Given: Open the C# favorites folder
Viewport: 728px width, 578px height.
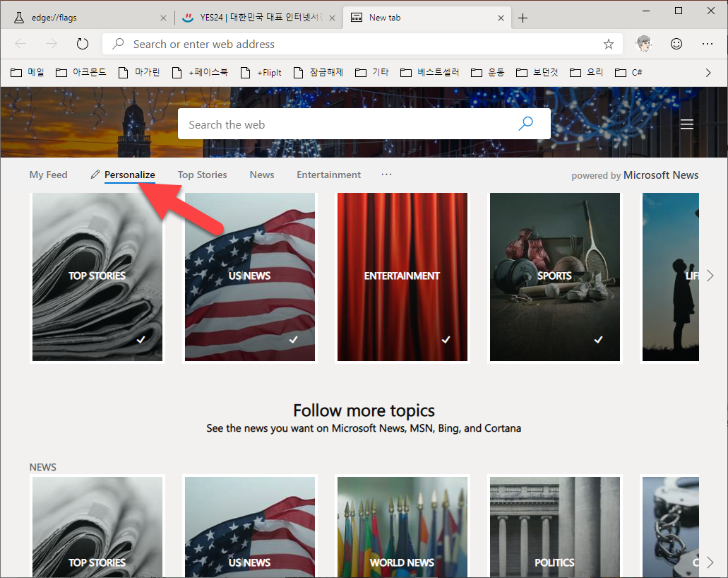Looking at the screenshot, I should [628, 73].
